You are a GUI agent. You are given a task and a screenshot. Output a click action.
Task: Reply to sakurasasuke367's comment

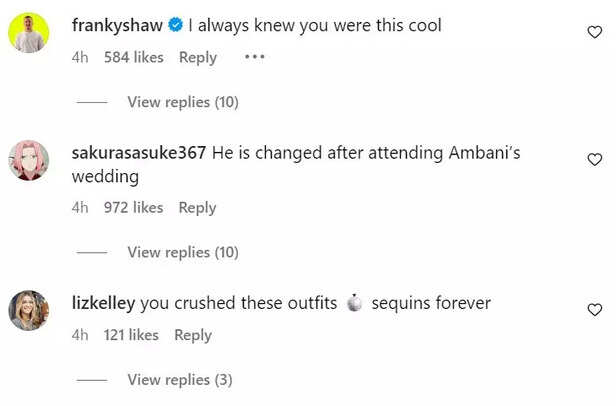(x=197, y=207)
